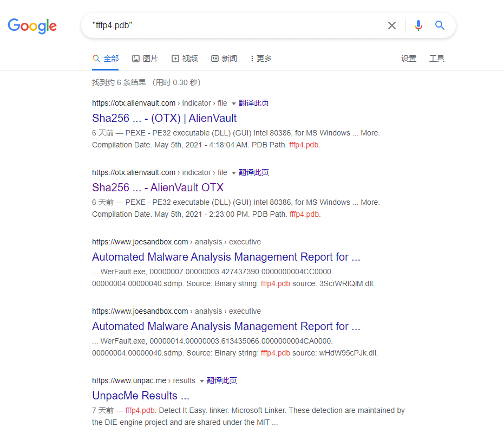This screenshot has height=433, width=504.
Task: Click snippet with compilation time 2:23:00 PM
Action: tap(236, 208)
